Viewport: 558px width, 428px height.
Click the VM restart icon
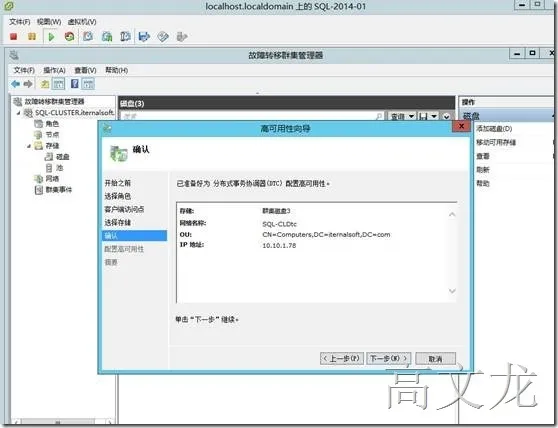(69, 36)
